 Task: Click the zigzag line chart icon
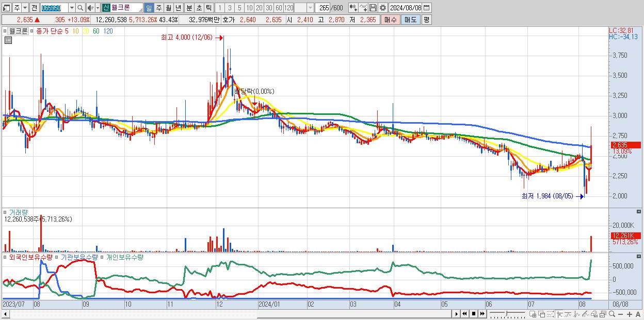(576, 314)
